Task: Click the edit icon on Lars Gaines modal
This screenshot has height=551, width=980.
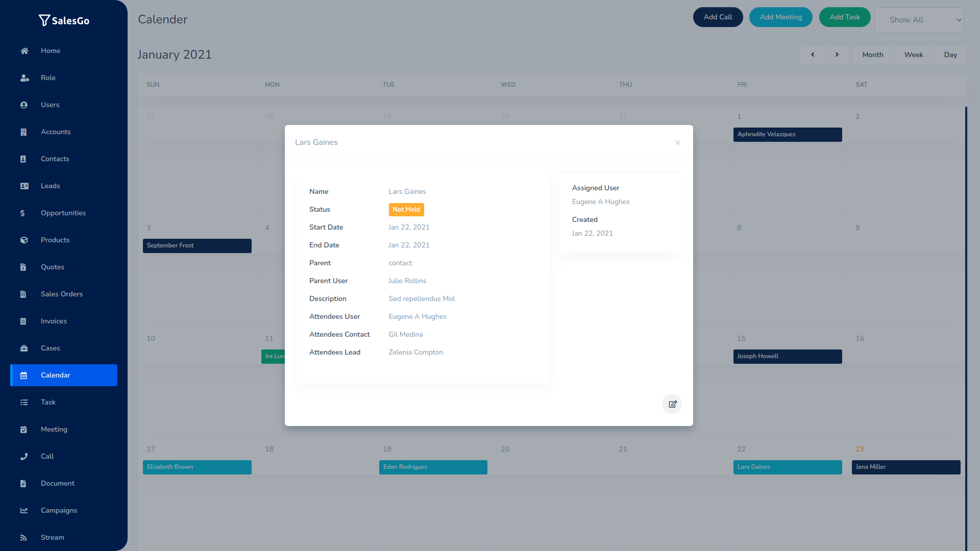Action: 672,404
